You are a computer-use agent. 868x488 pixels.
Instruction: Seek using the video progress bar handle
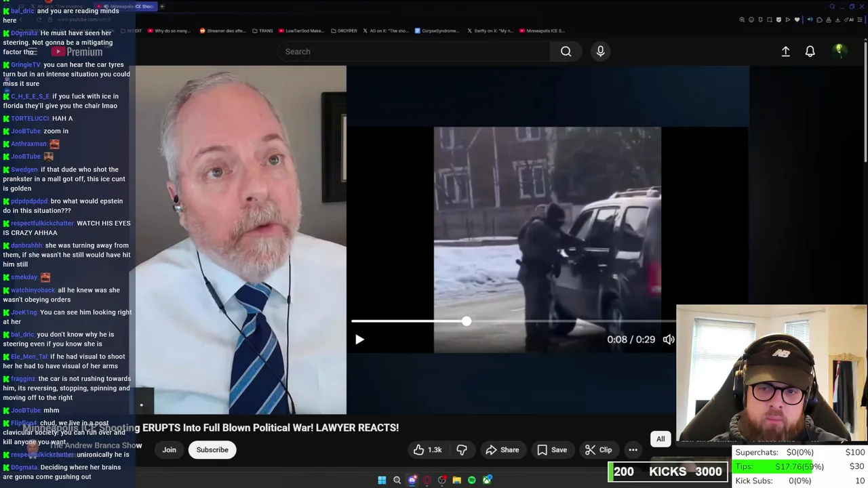(467, 321)
